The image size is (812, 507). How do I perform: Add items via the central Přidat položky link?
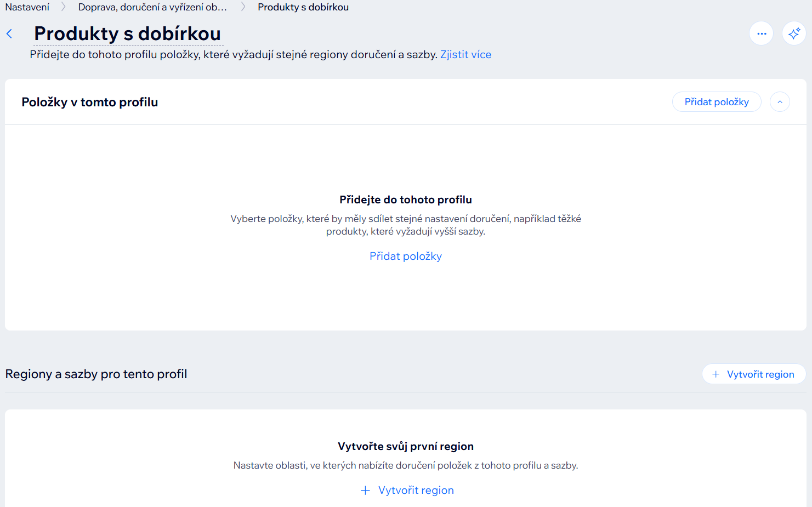[406, 256]
